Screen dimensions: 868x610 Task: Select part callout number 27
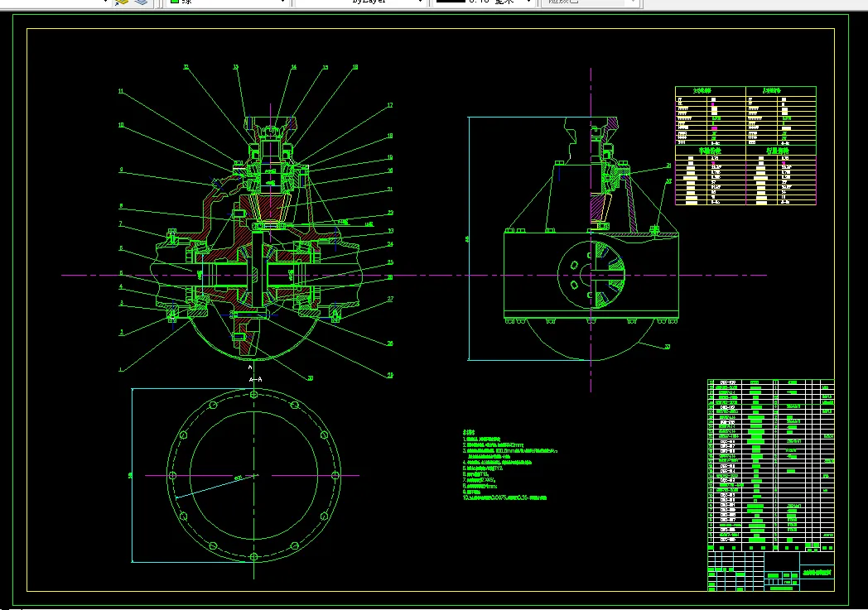(390, 299)
